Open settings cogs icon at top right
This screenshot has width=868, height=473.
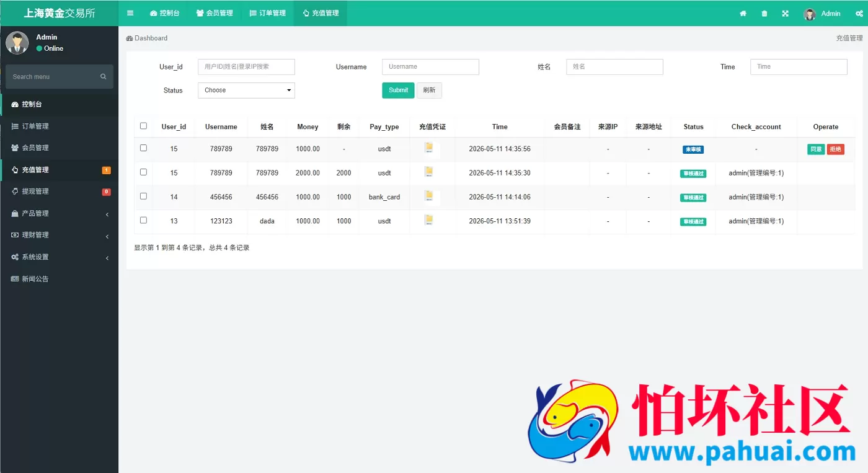pyautogui.click(x=859, y=14)
